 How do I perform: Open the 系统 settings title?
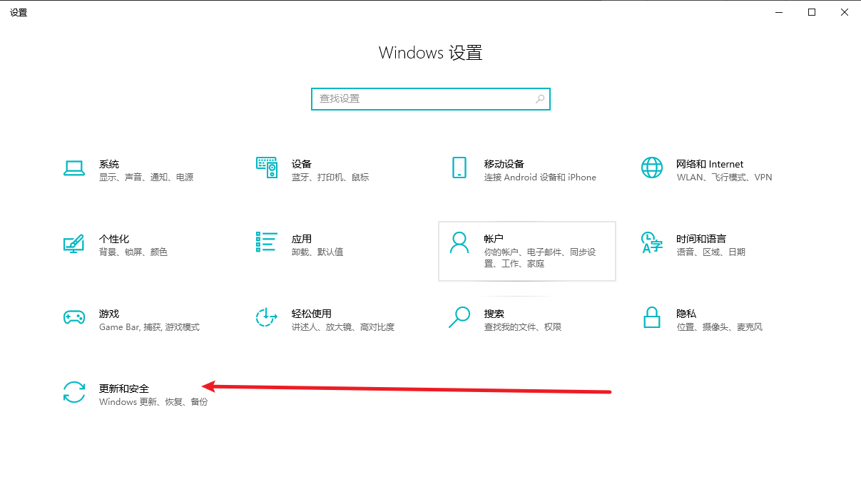[109, 164]
